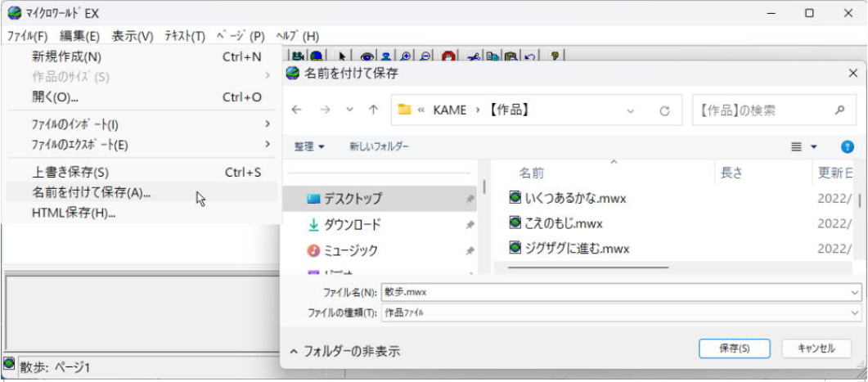The height and width of the screenshot is (382, 868).
Task: Click KAME in the breadcrumb path
Action: coord(449,110)
